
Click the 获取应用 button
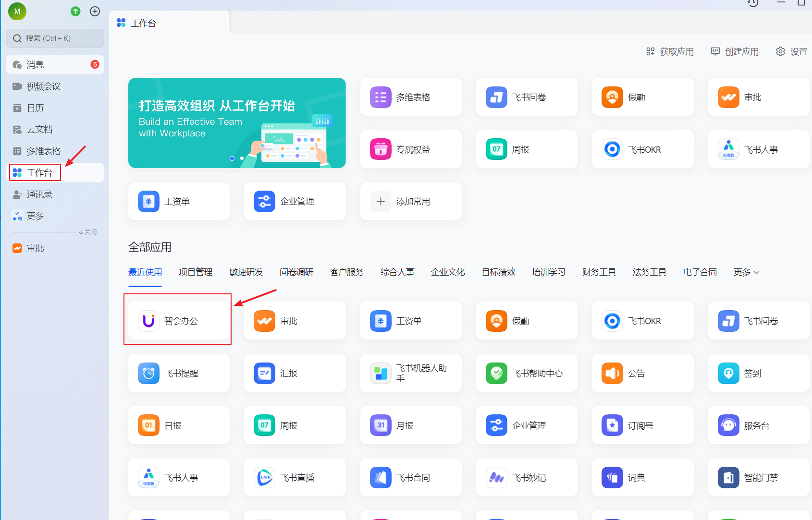pos(670,51)
